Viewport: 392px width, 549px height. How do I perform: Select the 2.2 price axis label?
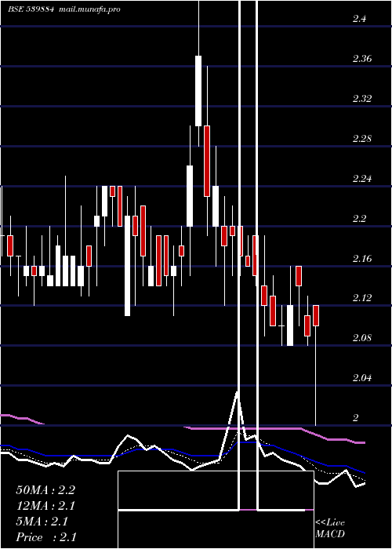pyautogui.click(x=359, y=219)
